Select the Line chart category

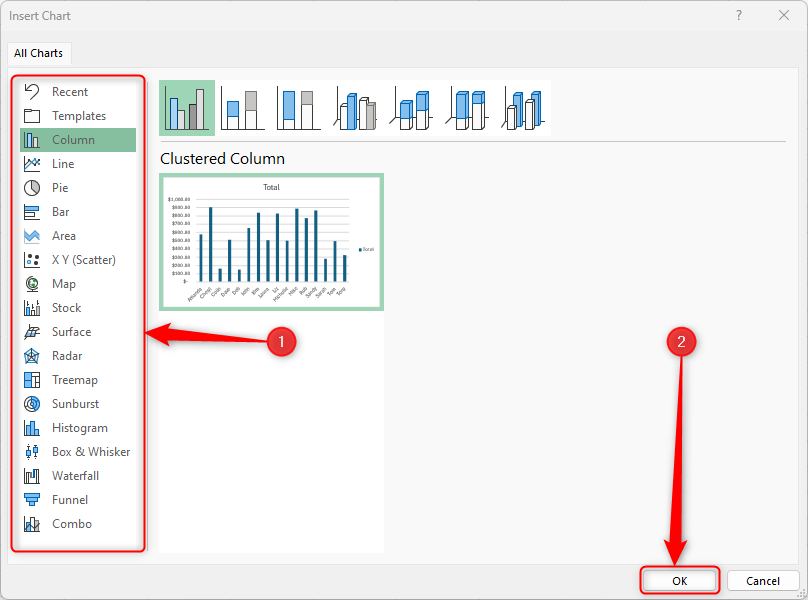(63, 163)
